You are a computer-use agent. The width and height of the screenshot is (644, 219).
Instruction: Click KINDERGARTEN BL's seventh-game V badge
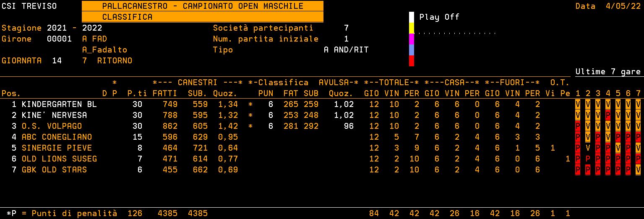[638, 104]
